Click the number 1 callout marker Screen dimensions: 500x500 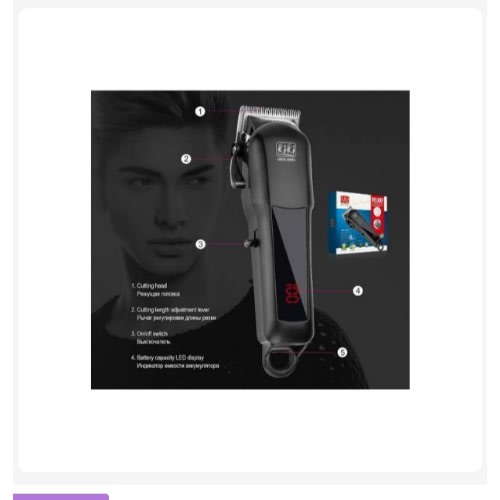(x=200, y=111)
